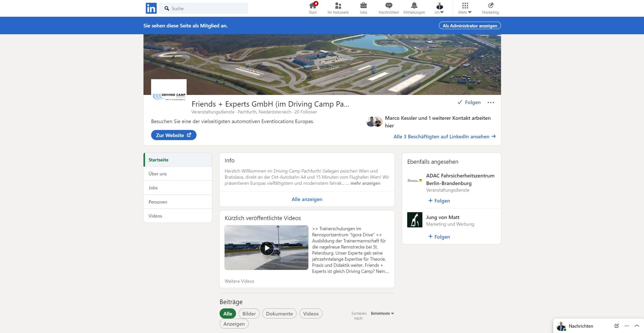Follow ADAC Fahrsicherheitszentrum with Folgen
Viewport: 644px width, 333px height.
[439, 201]
